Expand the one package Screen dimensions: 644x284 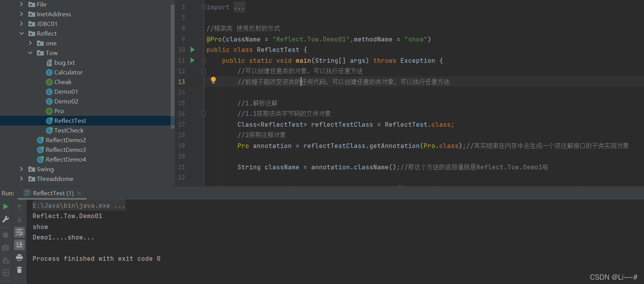[30, 43]
